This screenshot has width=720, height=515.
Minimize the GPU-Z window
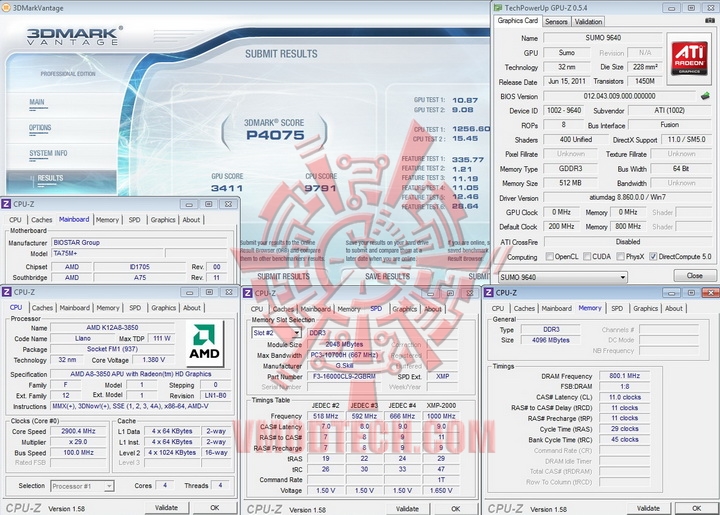(672, 8)
